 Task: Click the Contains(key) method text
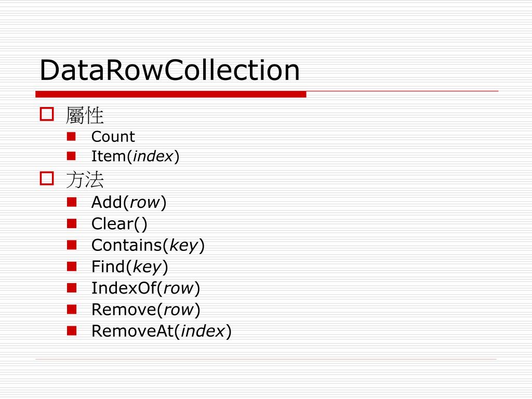coord(148,246)
